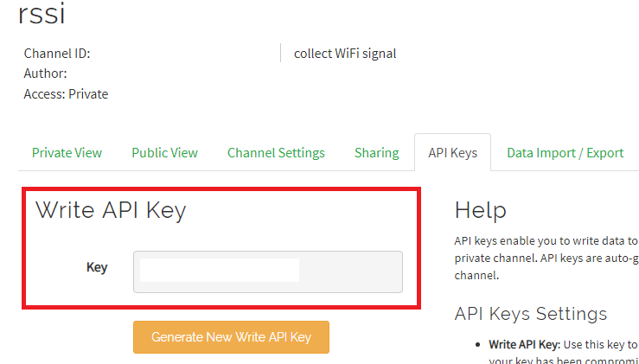Image resolution: width=639 pixels, height=364 pixels.
Task: Click the Key field label
Action: pos(97,267)
